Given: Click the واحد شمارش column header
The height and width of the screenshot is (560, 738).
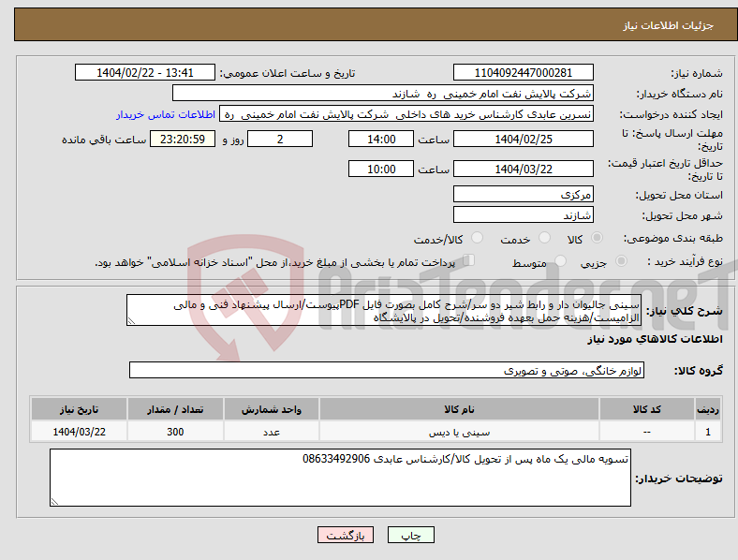Looking at the screenshot, I should [272, 409].
